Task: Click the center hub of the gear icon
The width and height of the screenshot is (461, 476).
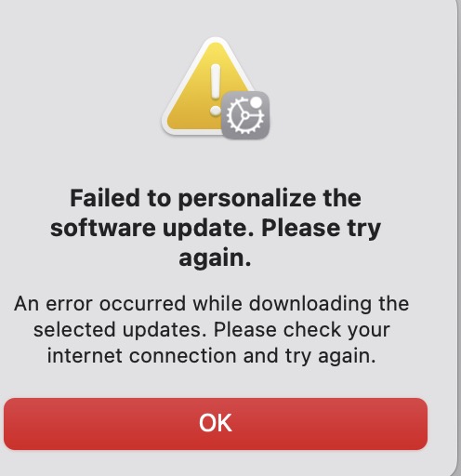Action: point(244,115)
